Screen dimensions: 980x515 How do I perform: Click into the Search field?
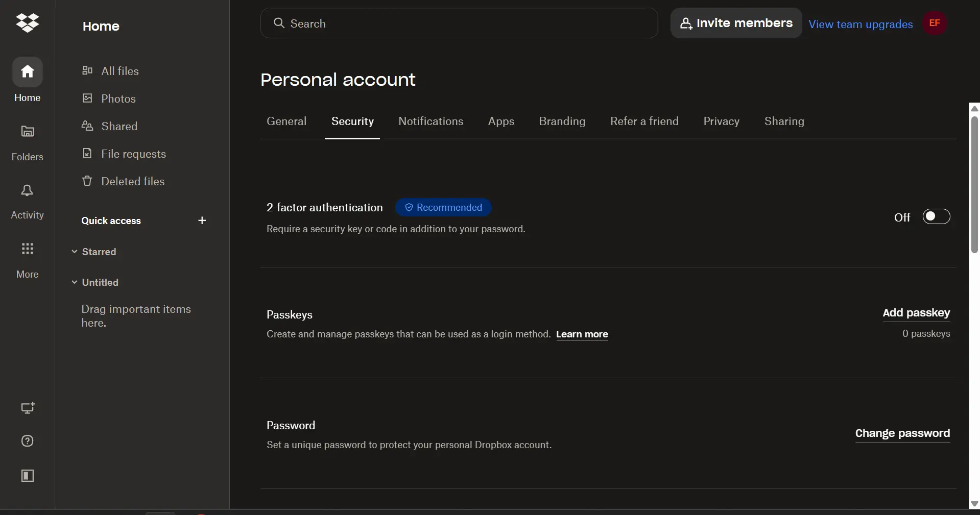(x=459, y=23)
